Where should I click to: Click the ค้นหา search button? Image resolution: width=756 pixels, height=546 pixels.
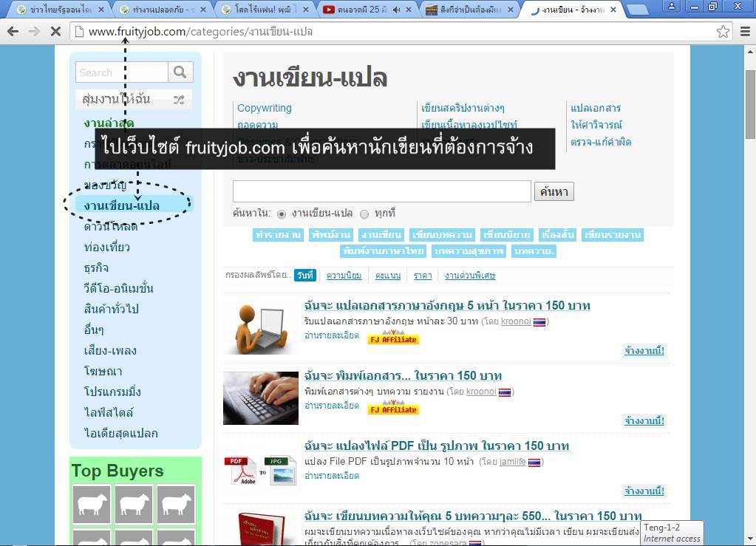point(554,192)
